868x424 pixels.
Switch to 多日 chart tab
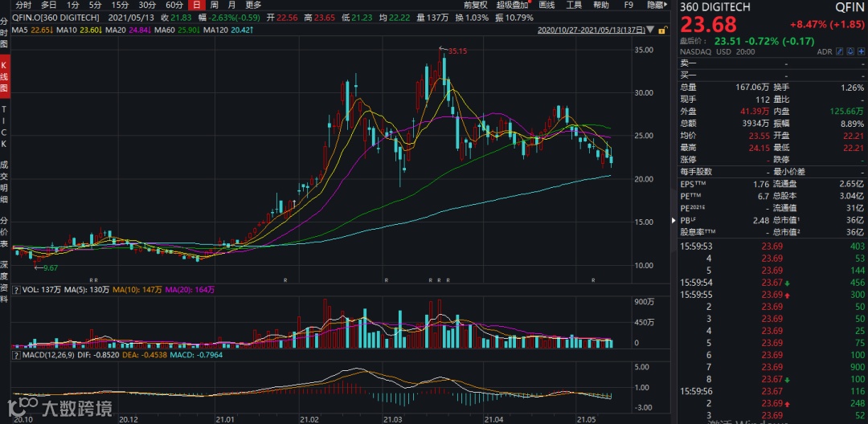(49, 6)
